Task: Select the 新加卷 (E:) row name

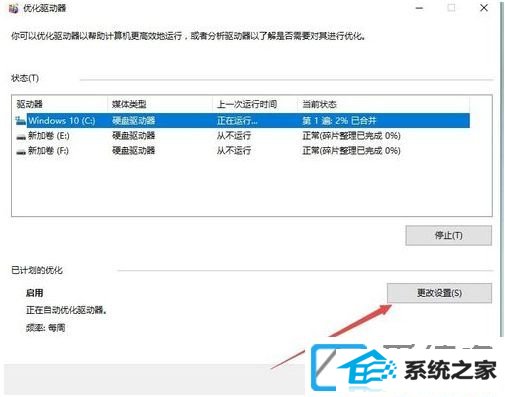Action: tap(49, 136)
